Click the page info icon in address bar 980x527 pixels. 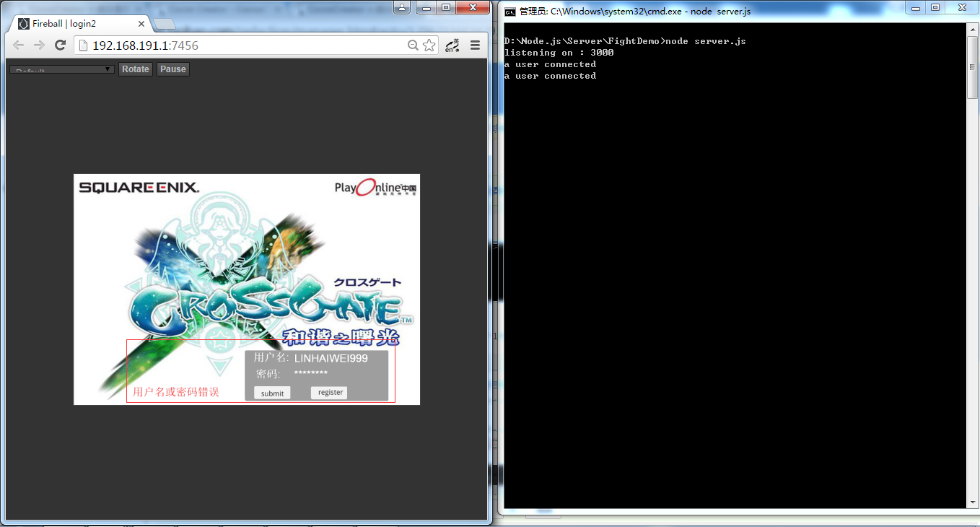83,45
